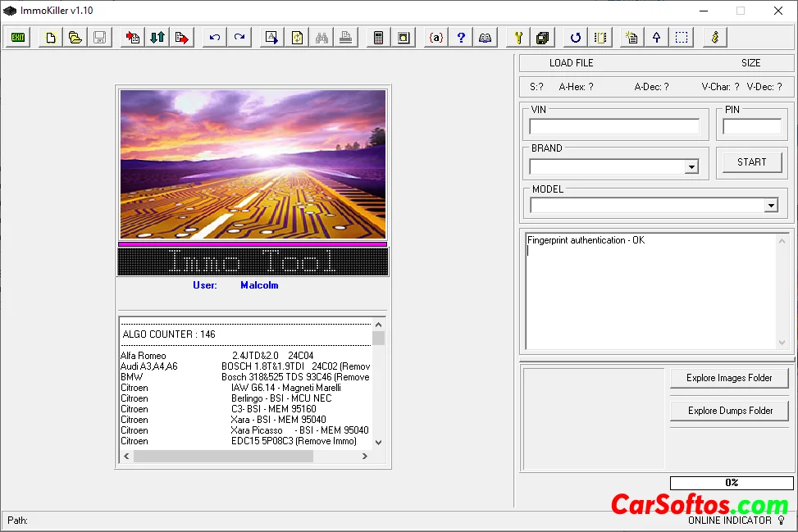Focus the PIN text box
The image size is (798, 532).
pos(751,127)
